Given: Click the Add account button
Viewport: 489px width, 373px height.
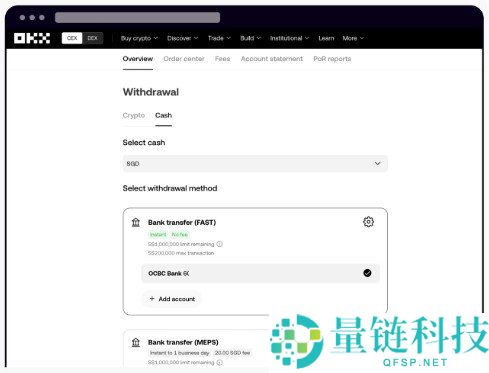Looking at the screenshot, I should 172,299.
